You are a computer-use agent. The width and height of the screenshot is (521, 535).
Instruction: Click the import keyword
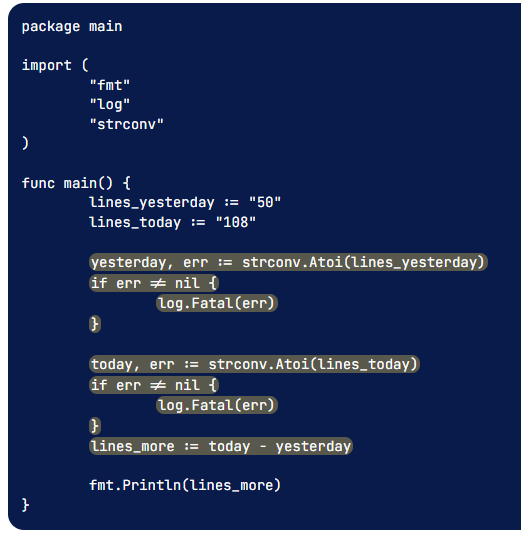[x=47, y=65]
